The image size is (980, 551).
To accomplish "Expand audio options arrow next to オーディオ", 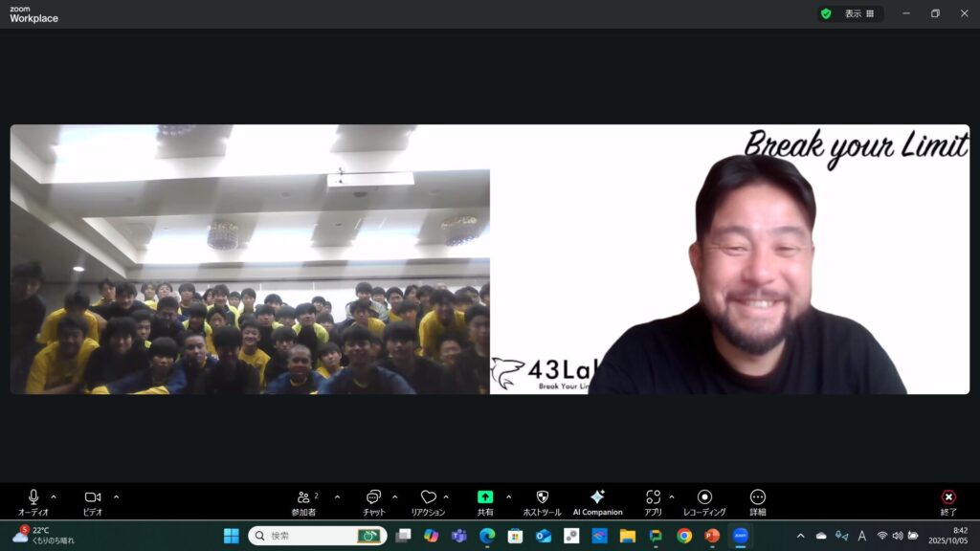I will pyautogui.click(x=54, y=496).
